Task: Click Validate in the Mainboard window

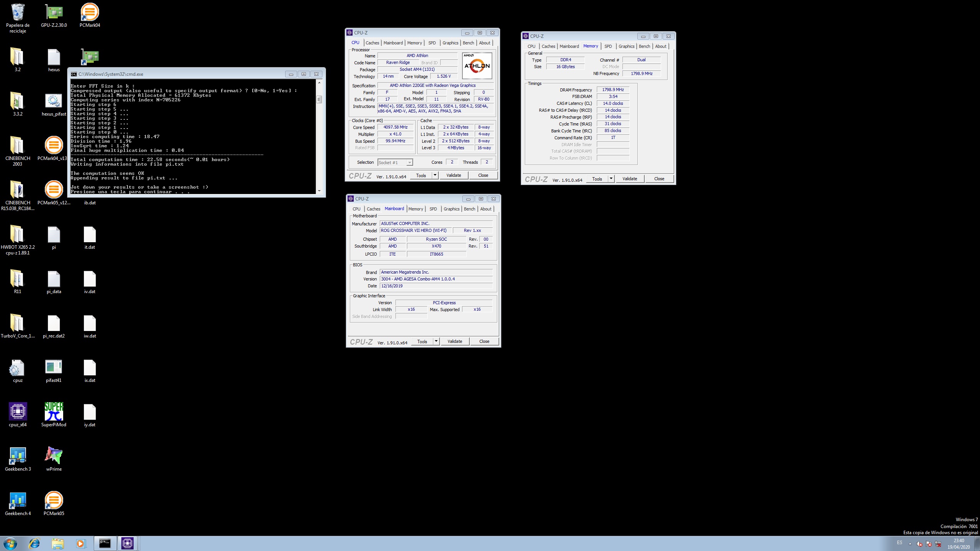Action: [455, 341]
